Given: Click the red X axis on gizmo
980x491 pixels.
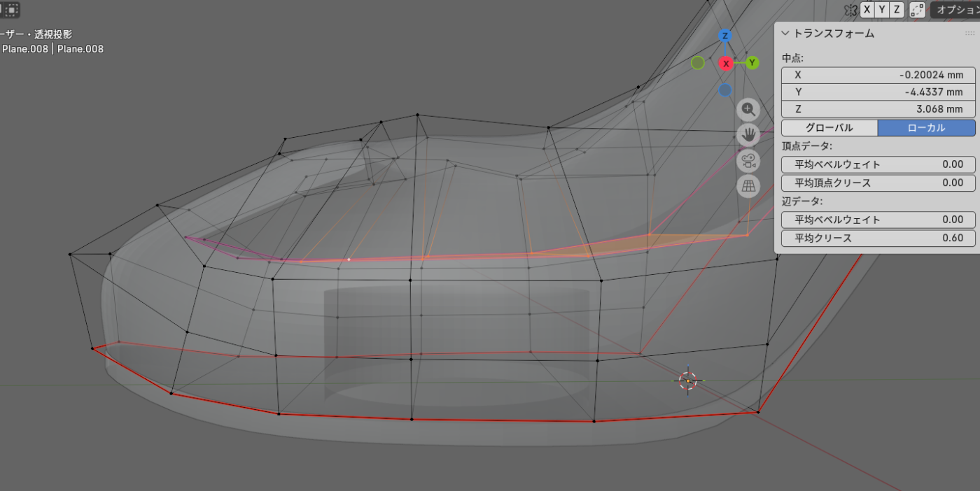Looking at the screenshot, I should tap(726, 64).
